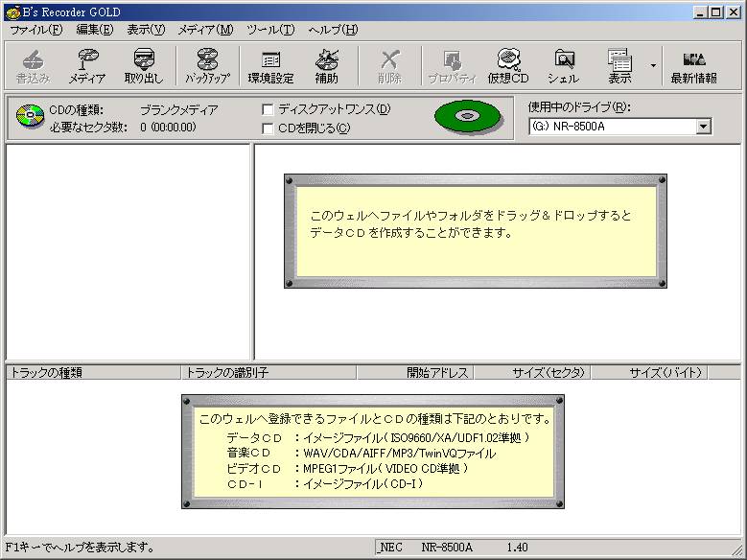The width and height of the screenshot is (747, 560).
Task: Open the 表示(V) menu
Action: coord(146,30)
